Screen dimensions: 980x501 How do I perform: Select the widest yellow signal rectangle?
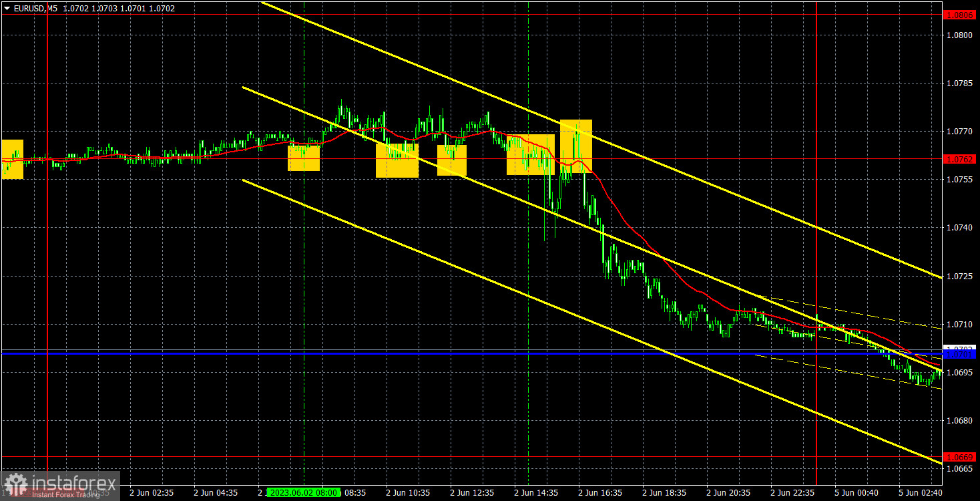[531, 154]
